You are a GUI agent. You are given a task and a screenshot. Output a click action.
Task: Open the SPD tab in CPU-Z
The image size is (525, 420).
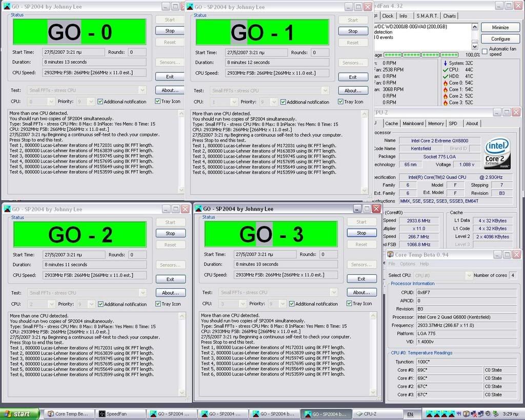453,123
